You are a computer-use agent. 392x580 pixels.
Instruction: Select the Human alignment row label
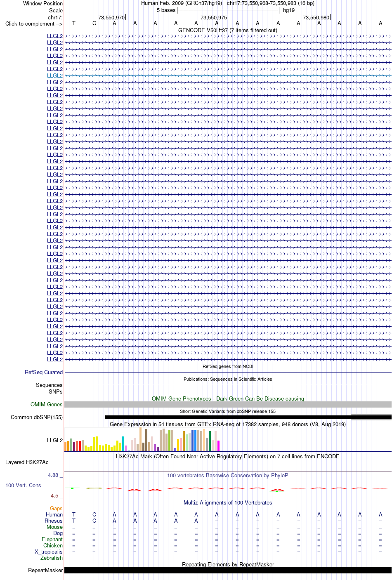click(x=54, y=514)
